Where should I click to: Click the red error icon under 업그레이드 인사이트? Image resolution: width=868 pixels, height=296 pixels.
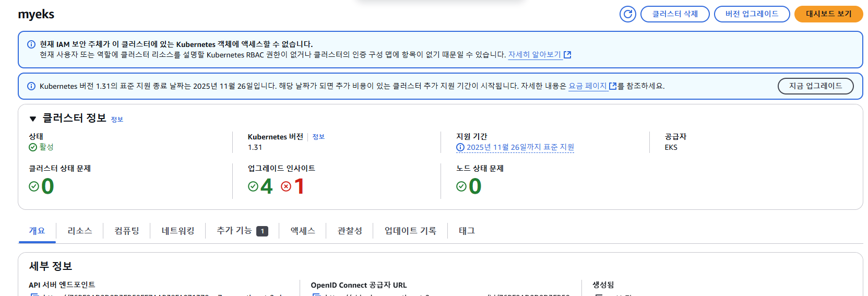[x=286, y=186]
